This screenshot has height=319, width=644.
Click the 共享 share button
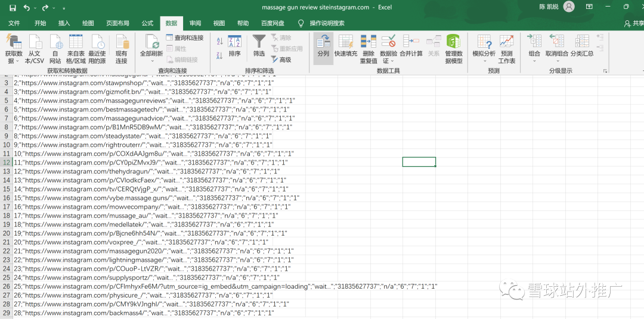click(x=634, y=23)
